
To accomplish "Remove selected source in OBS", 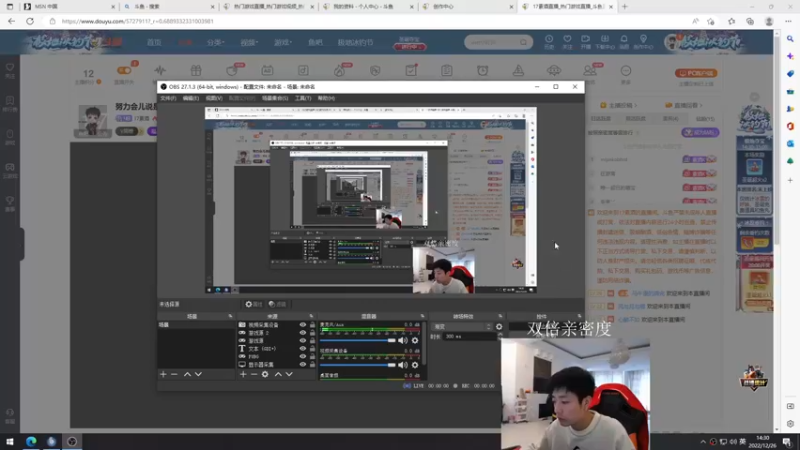I will click(x=254, y=374).
